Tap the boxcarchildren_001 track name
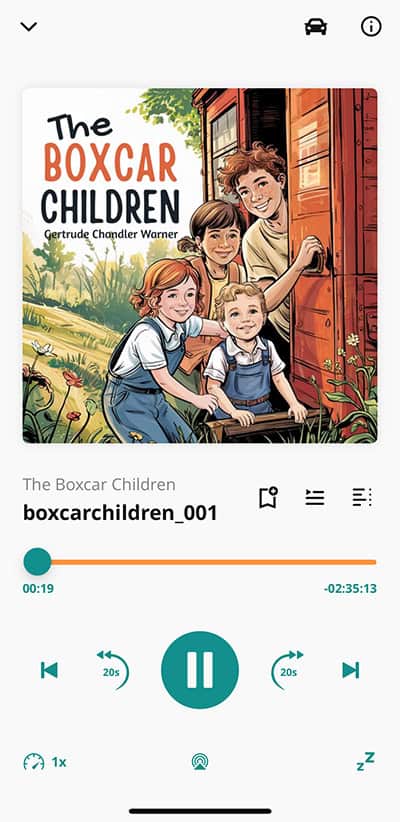400x822 pixels. coord(120,513)
